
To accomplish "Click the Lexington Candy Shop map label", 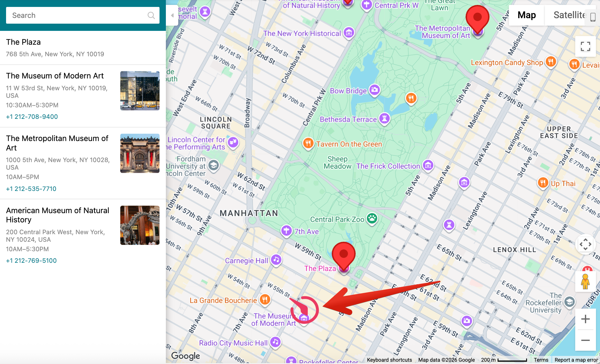I will [x=507, y=63].
